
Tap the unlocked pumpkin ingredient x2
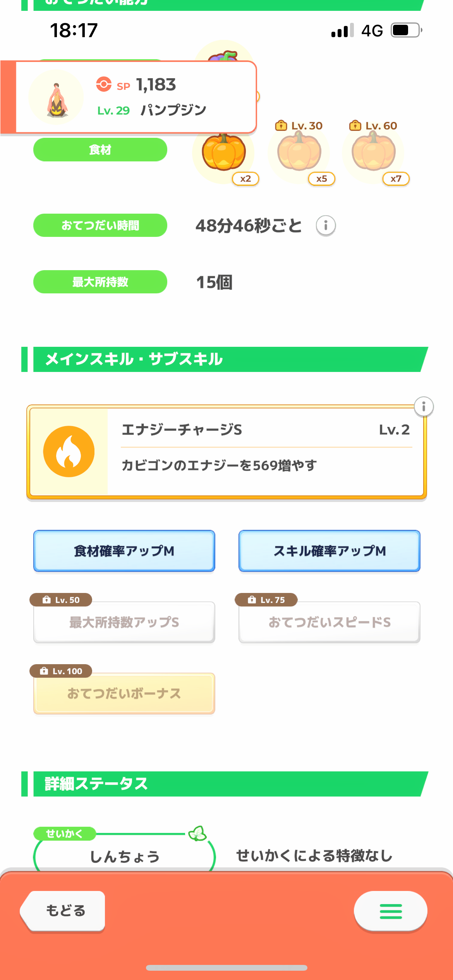pos(224,153)
